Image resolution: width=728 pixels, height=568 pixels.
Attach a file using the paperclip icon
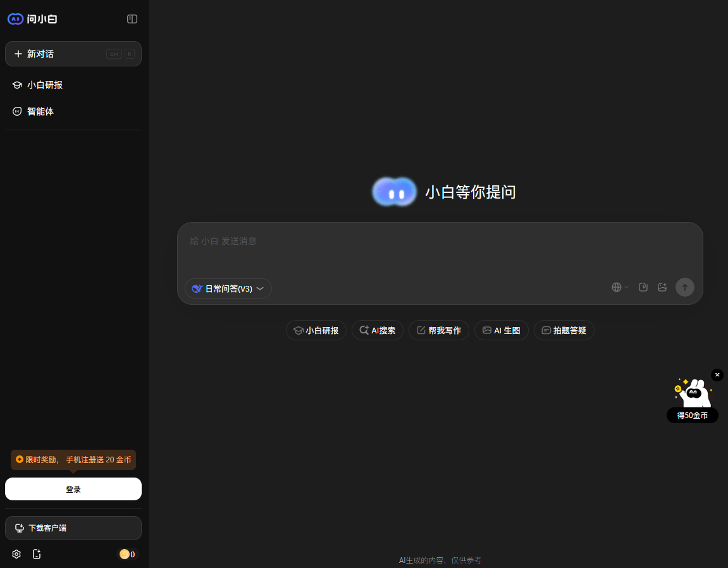[643, 287]
